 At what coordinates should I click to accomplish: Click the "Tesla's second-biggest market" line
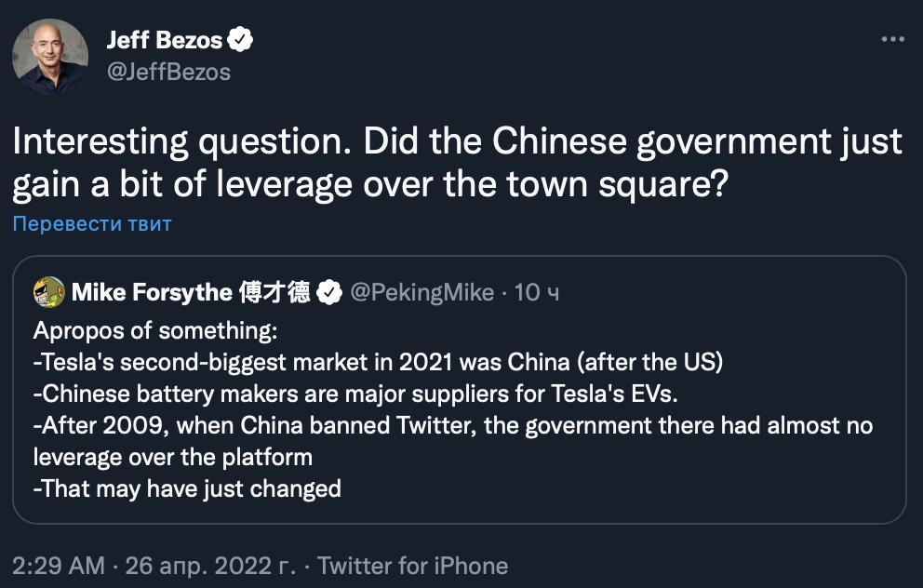click(x=378, y=363)
